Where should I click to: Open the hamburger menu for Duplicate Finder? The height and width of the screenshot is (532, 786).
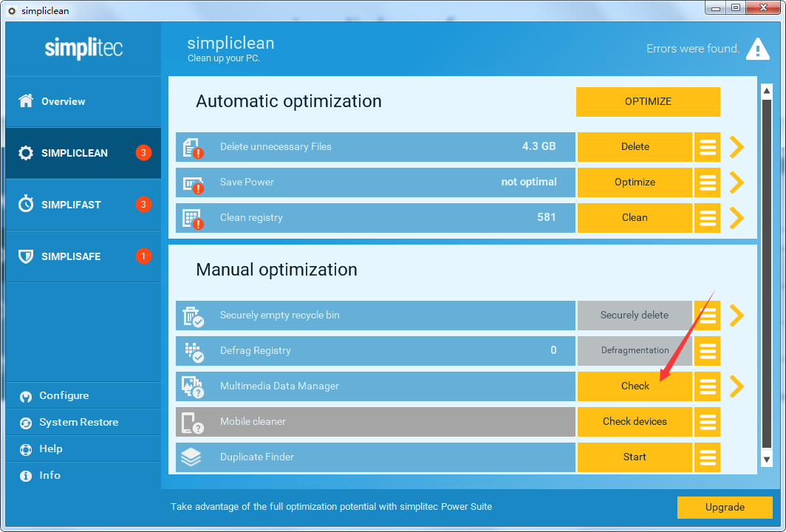(707, 457)
